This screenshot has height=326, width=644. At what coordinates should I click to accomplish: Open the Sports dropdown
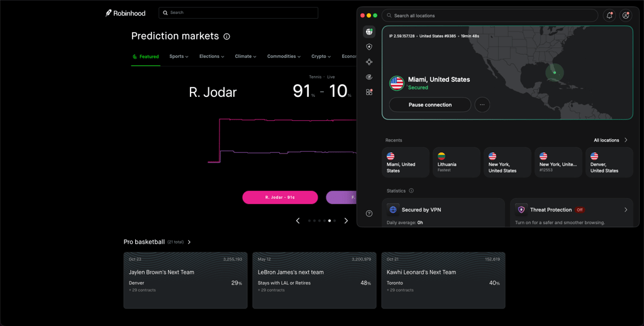pos(179,56)
